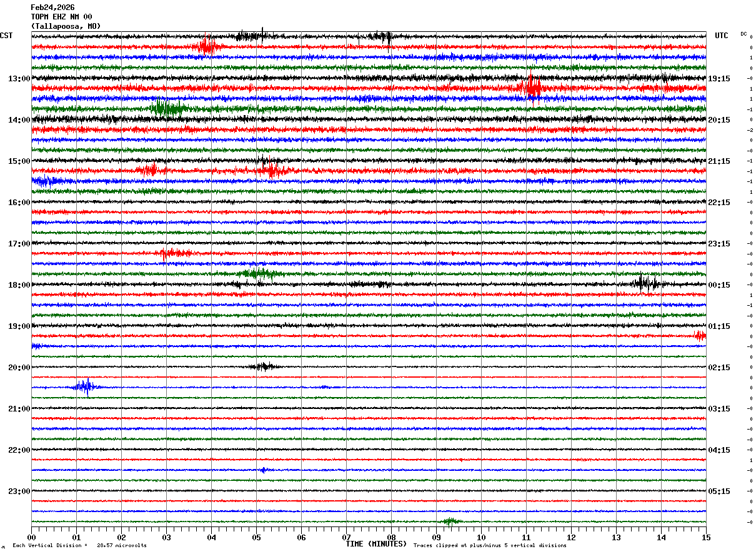Select the 14:00 CST time label
Viewport: 756px width, 554px height.
(x=19, y=120)
